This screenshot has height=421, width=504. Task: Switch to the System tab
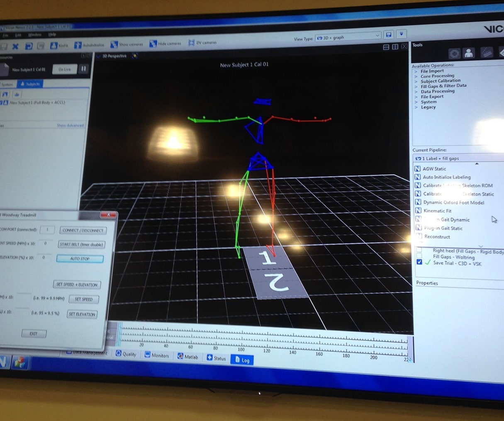(7, 84)
